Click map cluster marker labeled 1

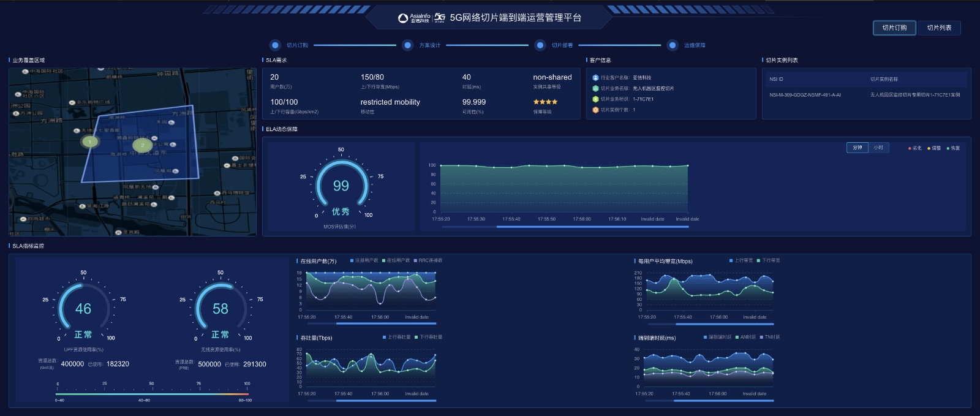point(90,142)
